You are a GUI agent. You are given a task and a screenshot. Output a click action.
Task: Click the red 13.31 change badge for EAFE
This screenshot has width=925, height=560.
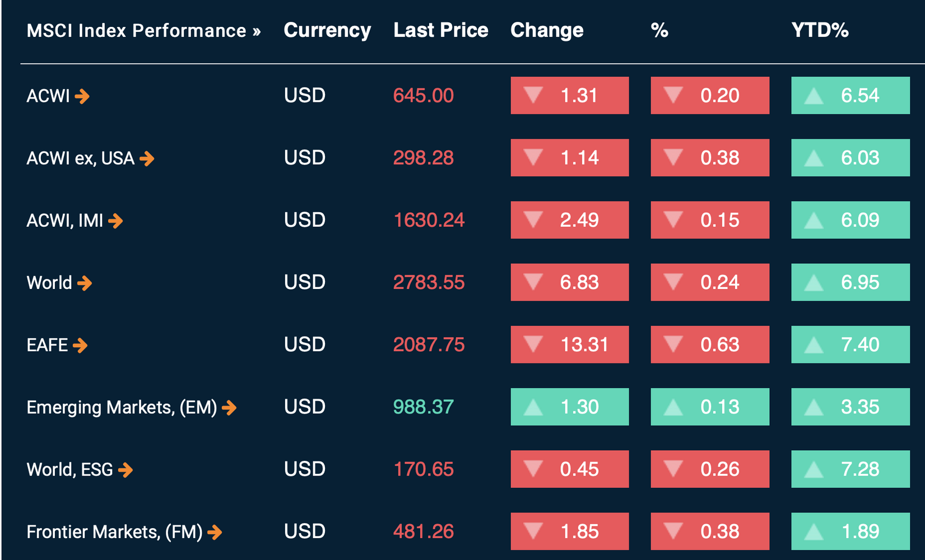click(x=569, y=344)
